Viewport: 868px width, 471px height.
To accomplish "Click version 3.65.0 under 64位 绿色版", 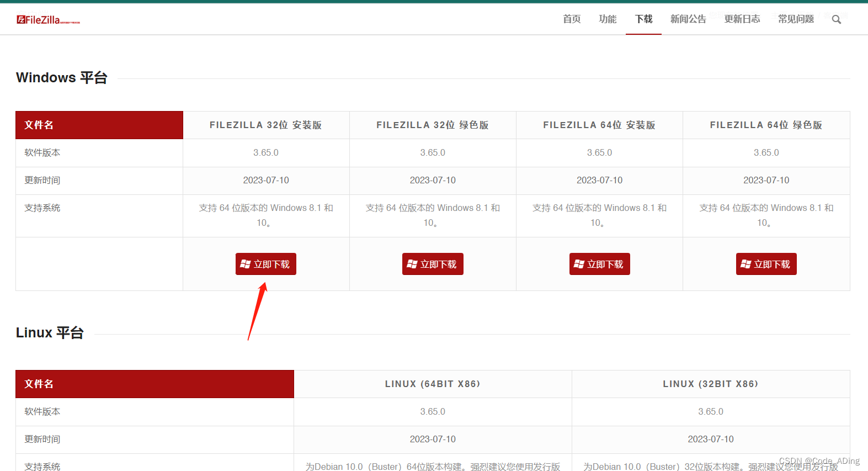I will (x=766, y=153).
